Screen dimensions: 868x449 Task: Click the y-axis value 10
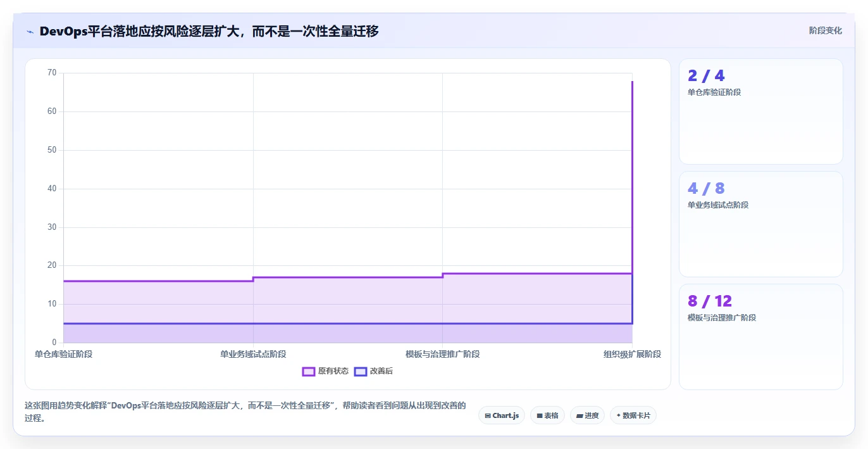[x=52, y=304]
